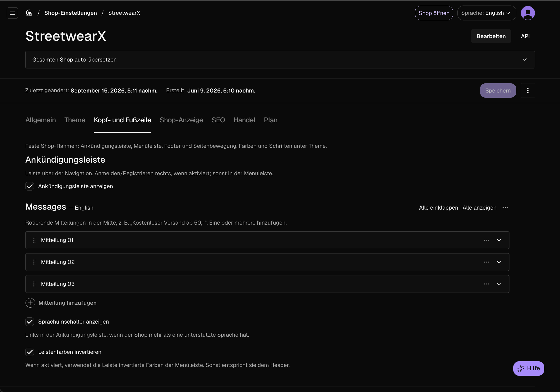The width and height of the screenshot is (560, 392).
Task: Switch to the API view
Action: pos(525,36)
